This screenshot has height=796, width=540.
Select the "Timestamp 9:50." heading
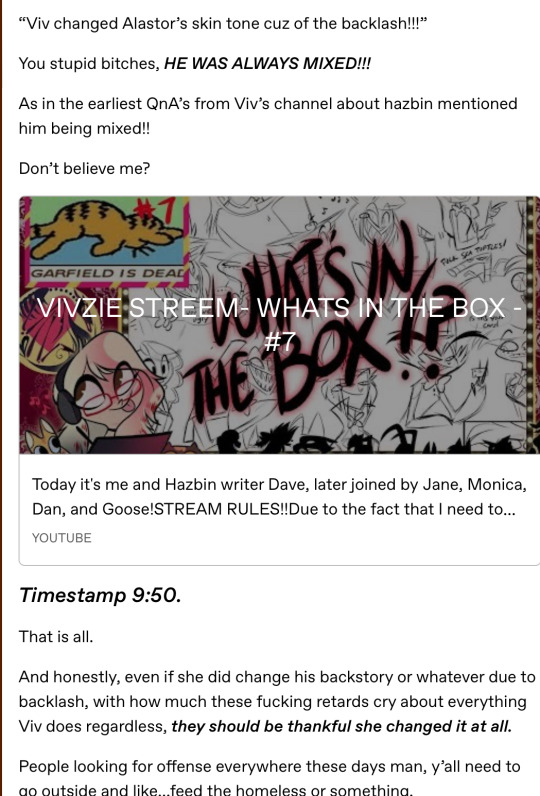click(100, 595)
